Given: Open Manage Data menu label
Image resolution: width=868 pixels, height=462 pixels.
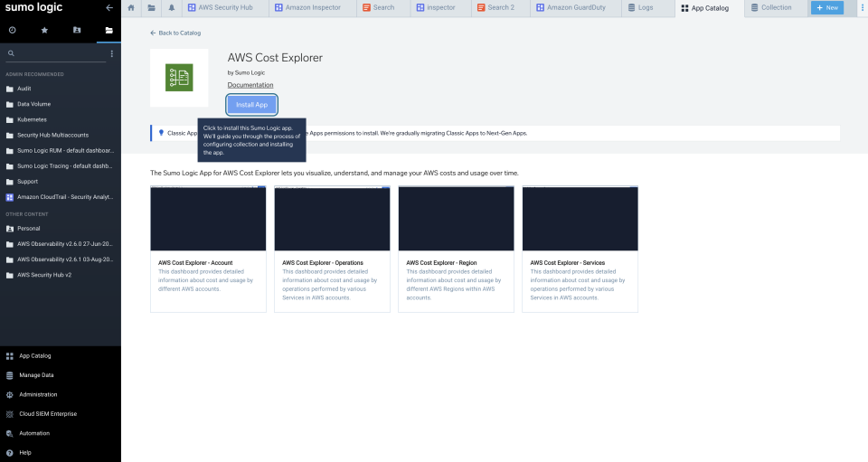Looking at the screenshot, I should pyautogui.click(x=36, y=375).
